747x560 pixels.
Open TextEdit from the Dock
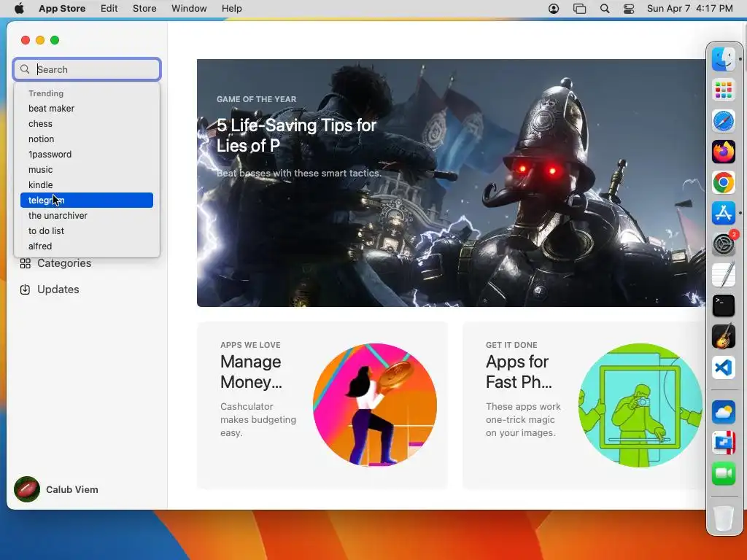click(723, 275)
